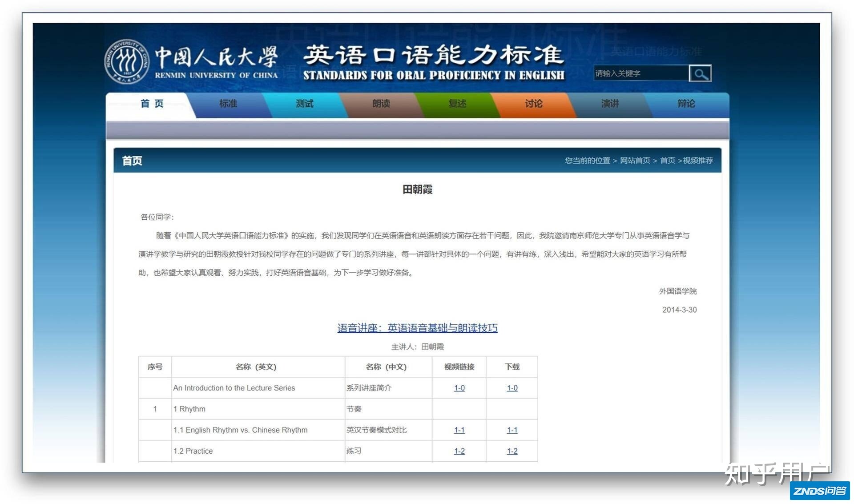The image size is (854, 504).
Task: Click the 主讲人：田朝霞 line
Action: (x=418, y=347)
